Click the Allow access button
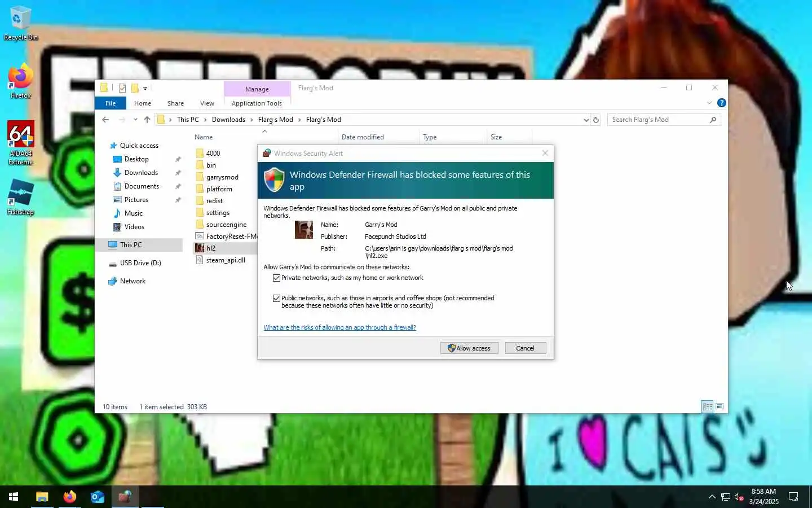This screenshot has height=508, width=812. pyautogui.click(x=469, y=348)
